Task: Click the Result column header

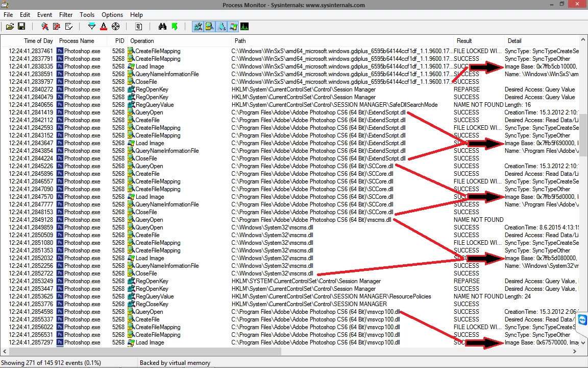Action: pyautogui.click(x=478, y=41)
